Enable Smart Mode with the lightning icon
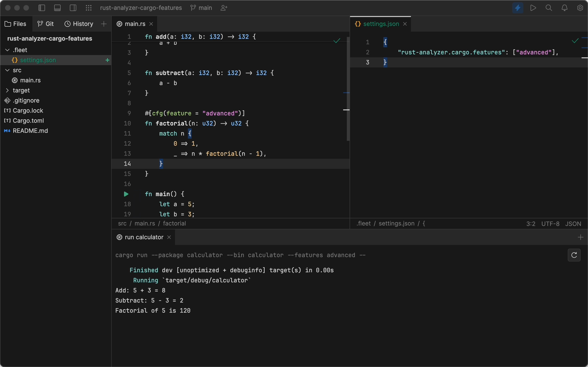This screenshot has width=588, height=367. click(x=517, y=8)
